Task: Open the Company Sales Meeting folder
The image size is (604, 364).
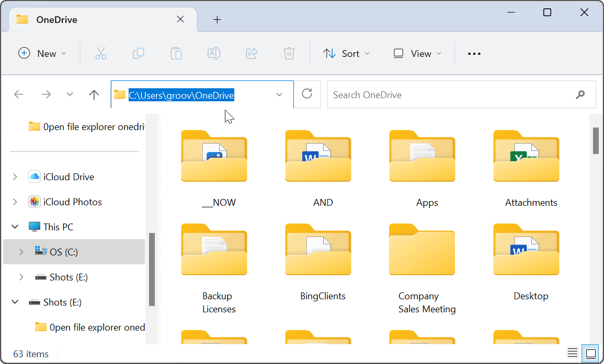Action: [x=422, y=268]
